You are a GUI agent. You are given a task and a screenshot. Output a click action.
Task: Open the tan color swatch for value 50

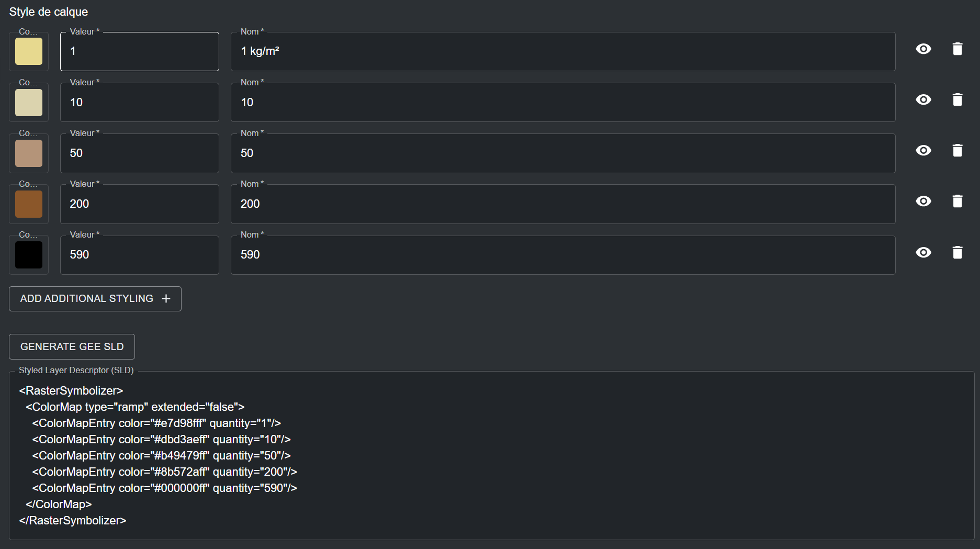coord(29,153)
